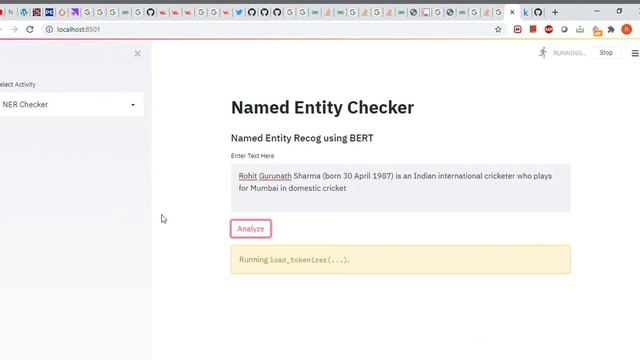Restore down the Chrome window

(x=619, y=11)
